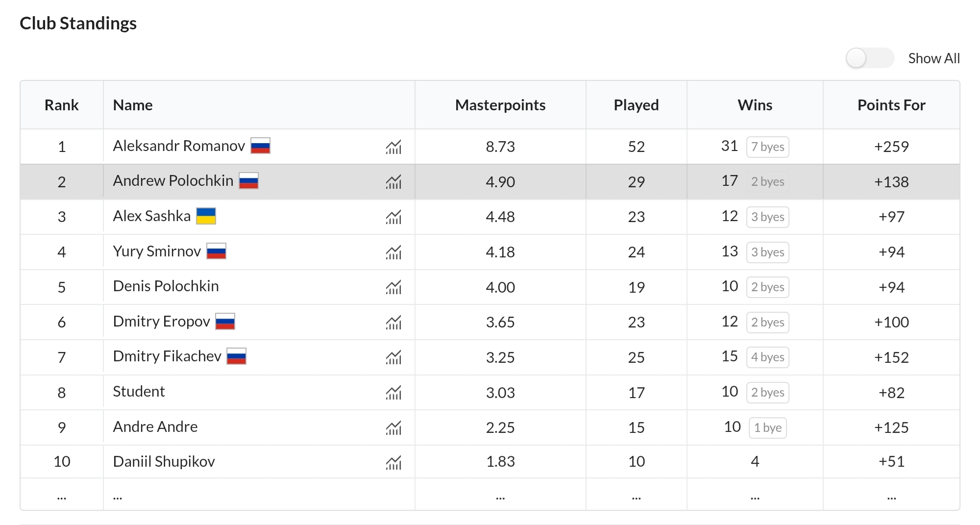
Task: Click Ukrainian flag beside Alex Sashka
Action: pos(206,216)
